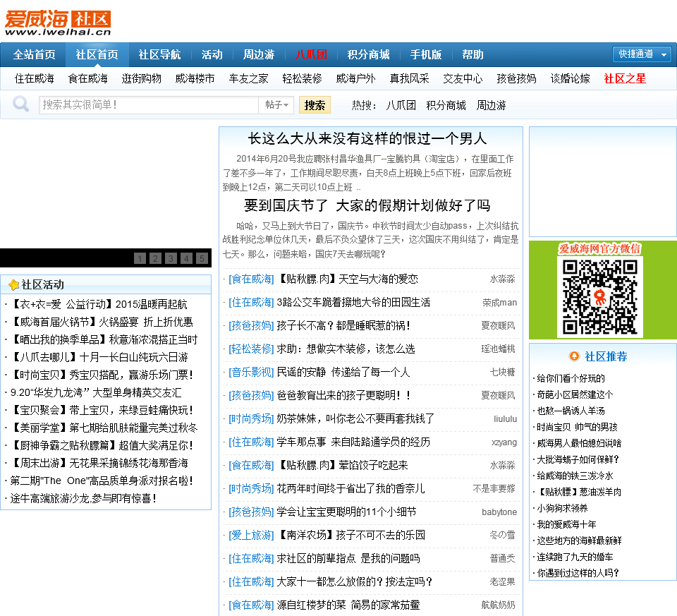
Task: Click the orange icon beside 社区推荐
Action: click(x=574, y=356)
